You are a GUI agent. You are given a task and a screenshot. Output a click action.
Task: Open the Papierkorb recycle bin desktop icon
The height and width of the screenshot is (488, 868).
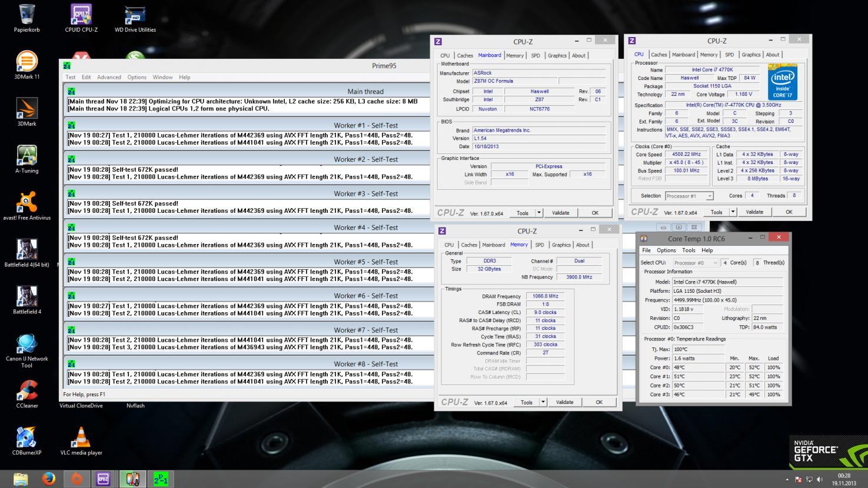click(26, 18)
